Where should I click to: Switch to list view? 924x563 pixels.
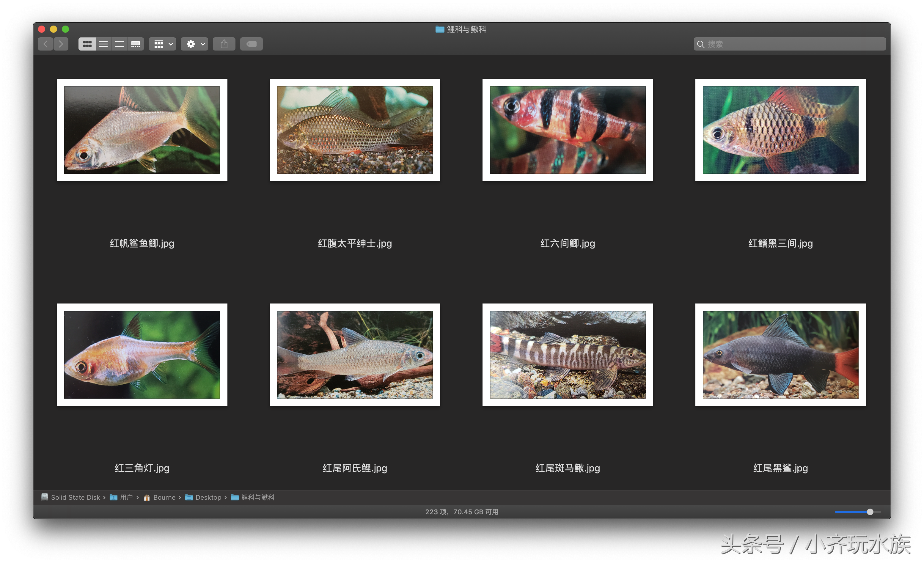point(103,44)
